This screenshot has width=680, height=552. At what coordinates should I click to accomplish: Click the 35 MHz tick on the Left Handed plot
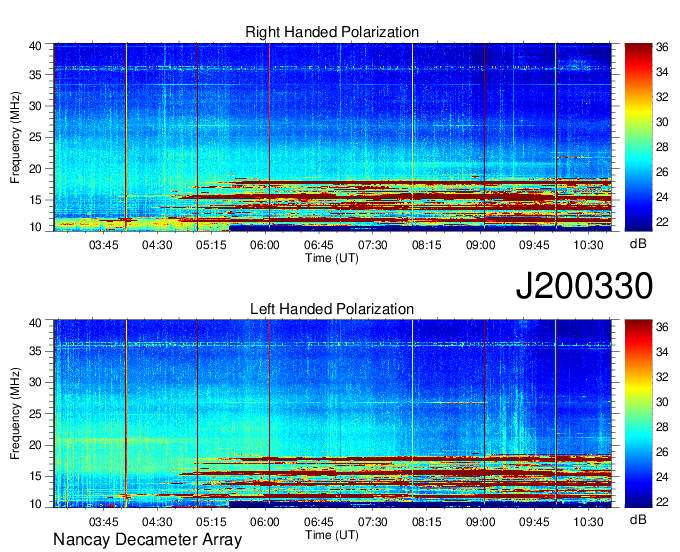point(35,352)
